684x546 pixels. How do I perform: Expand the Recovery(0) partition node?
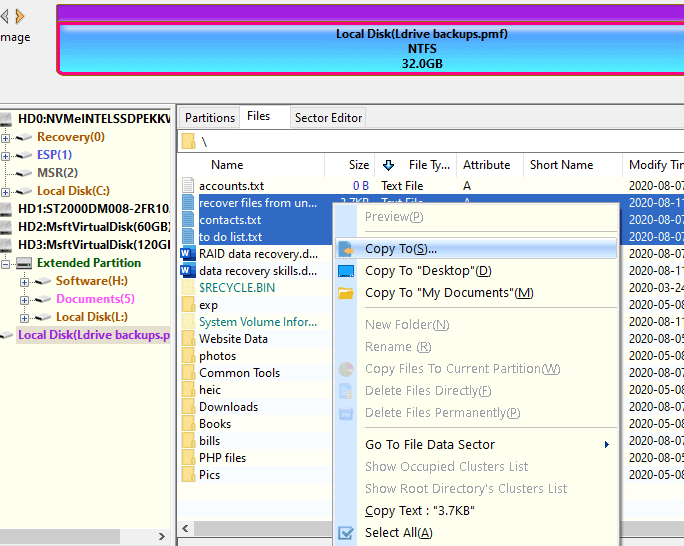coord(6,137)
